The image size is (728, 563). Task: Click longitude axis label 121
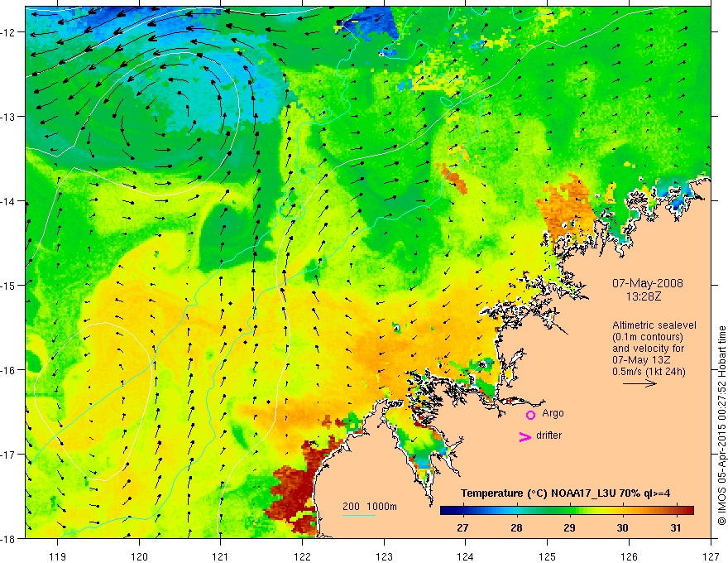(x=221, y=556)
